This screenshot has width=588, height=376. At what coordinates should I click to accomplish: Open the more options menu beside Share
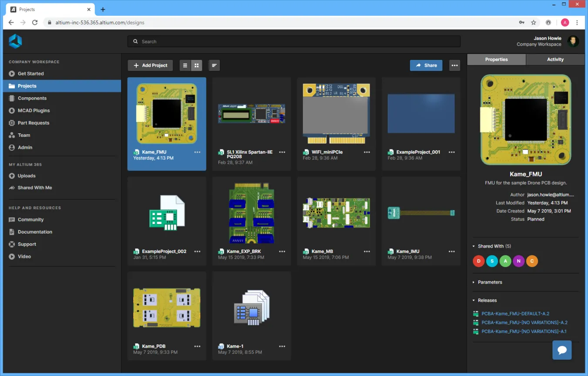[x=455, y=65]
